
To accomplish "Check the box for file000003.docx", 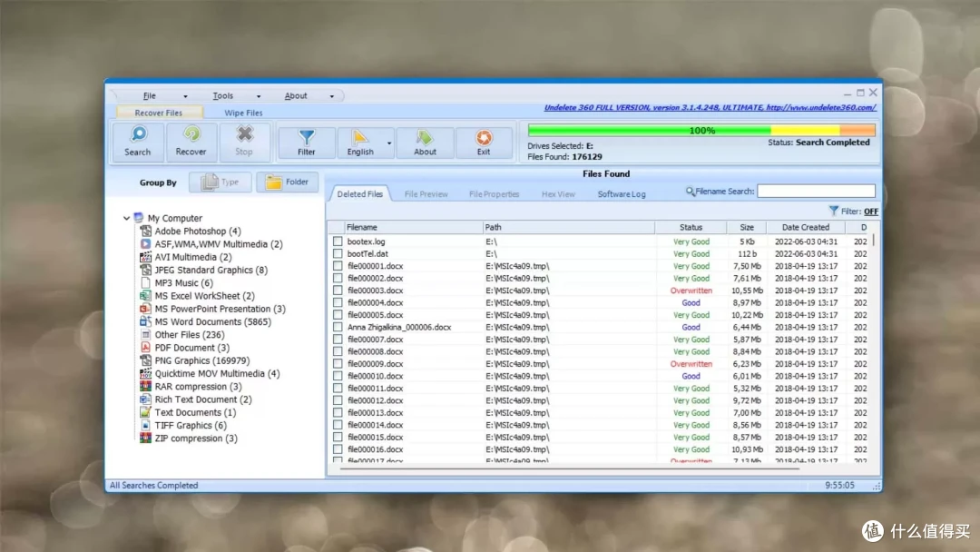I will (338, 290).
